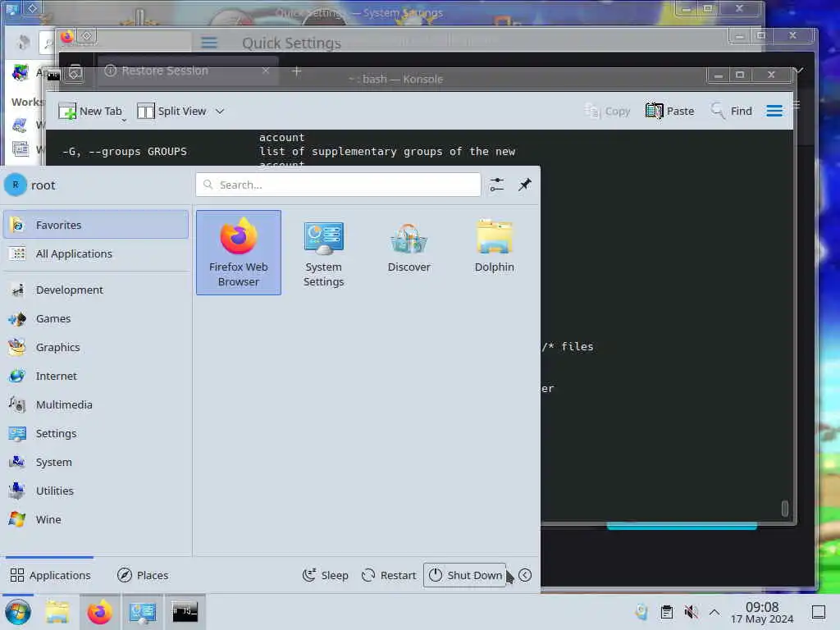Open the start menu launcher button
This screenshot has height=630, width=840.
tap(18, 612)
